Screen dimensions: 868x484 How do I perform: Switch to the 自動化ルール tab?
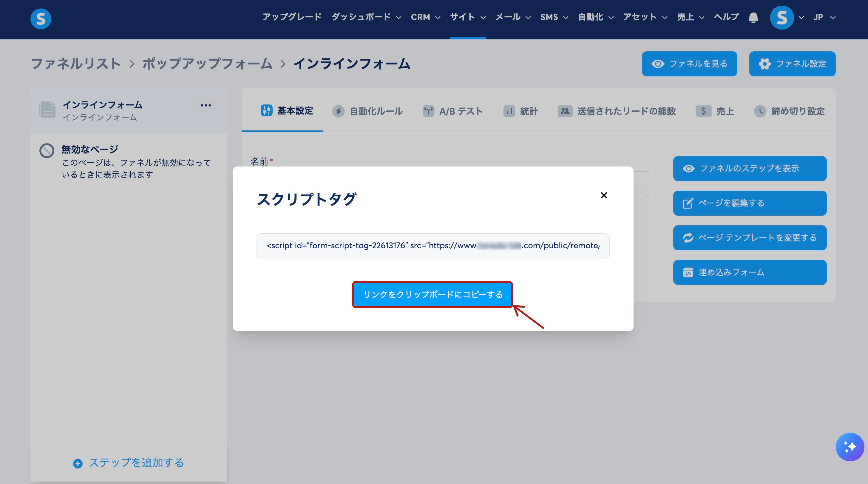tap(367, 111)
